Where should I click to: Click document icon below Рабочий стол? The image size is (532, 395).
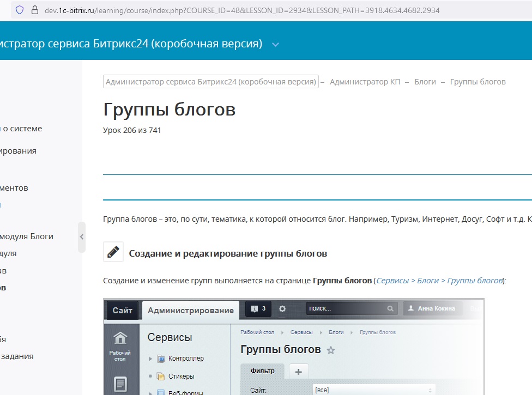coord(120,385)
